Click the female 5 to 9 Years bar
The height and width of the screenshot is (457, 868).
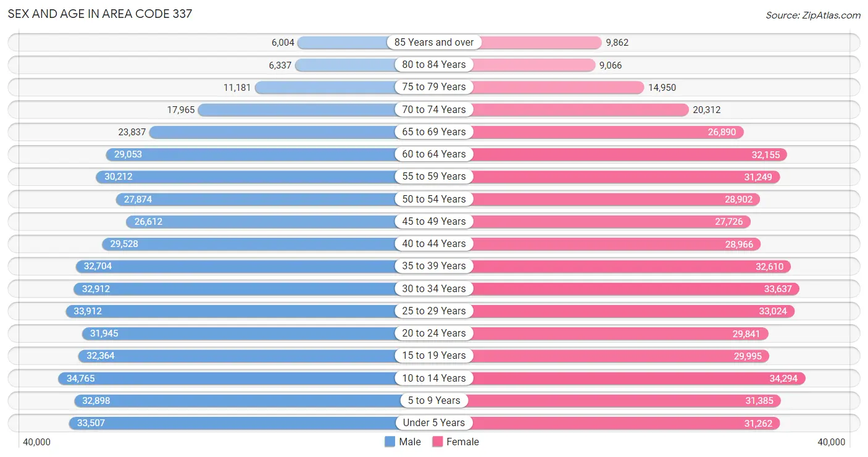607,400
